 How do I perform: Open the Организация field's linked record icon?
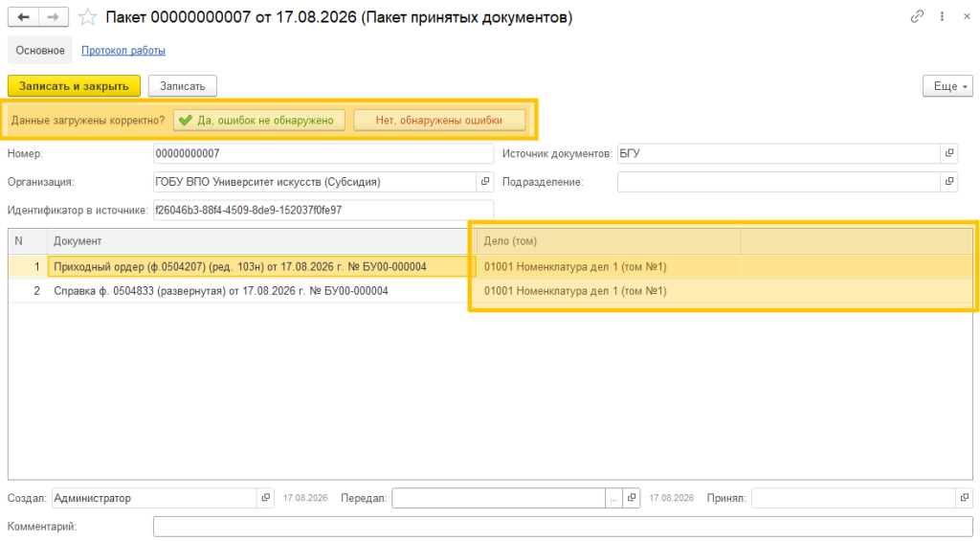485,182
